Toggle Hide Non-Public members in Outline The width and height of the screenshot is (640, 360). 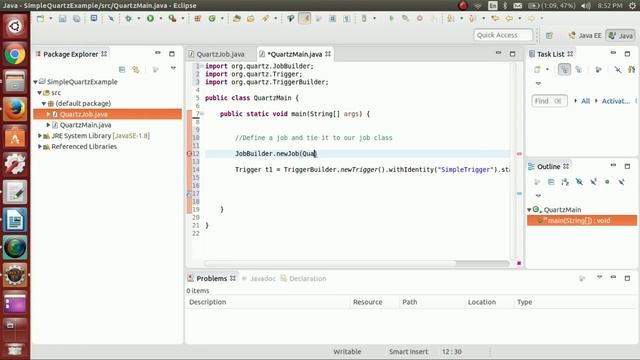tap(607, 182)
